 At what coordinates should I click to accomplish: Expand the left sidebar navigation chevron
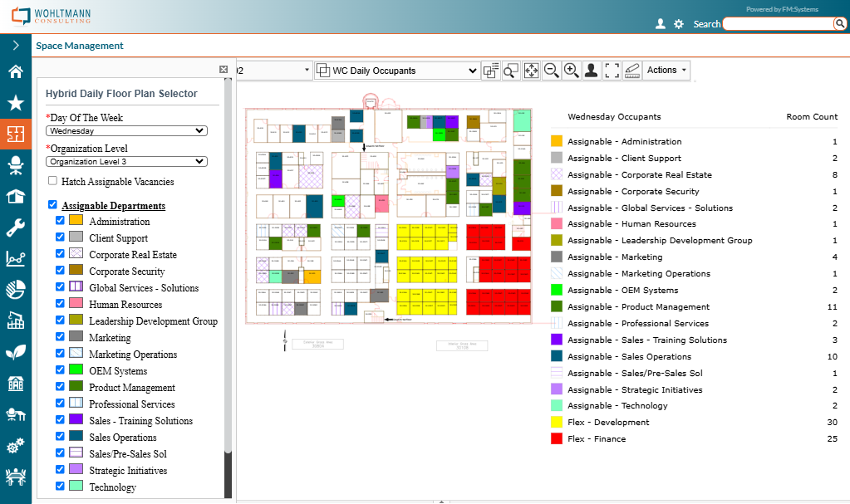coord(15,45)
